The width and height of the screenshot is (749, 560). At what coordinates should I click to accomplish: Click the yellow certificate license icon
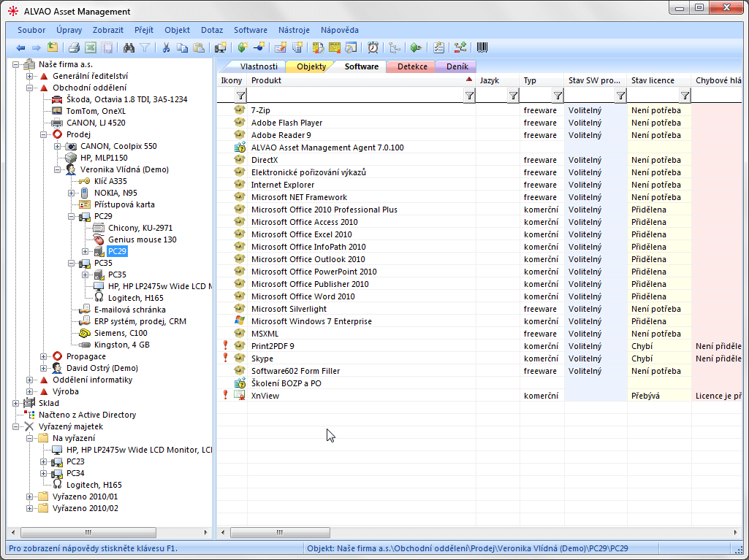click(335, 47)
